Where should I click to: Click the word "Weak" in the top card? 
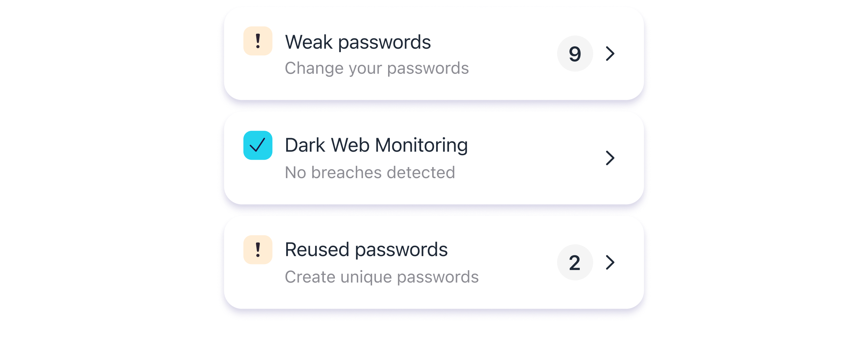point(309,42)
